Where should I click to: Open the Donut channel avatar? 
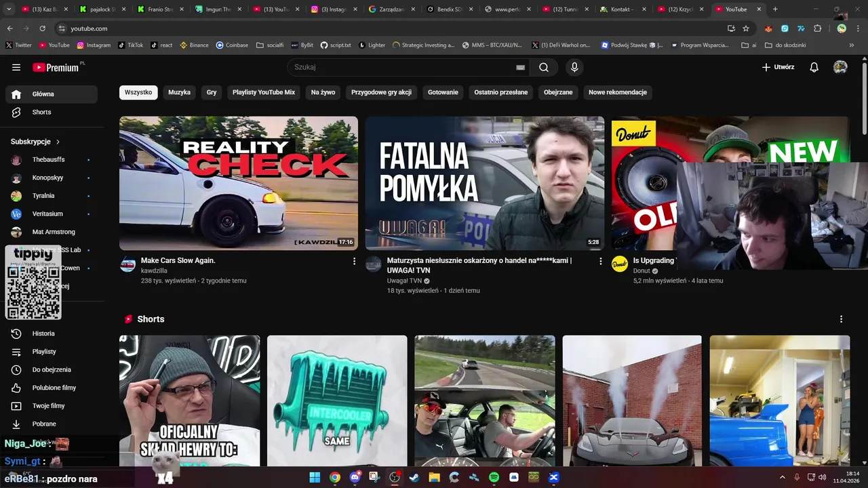(x=620, y=264)
